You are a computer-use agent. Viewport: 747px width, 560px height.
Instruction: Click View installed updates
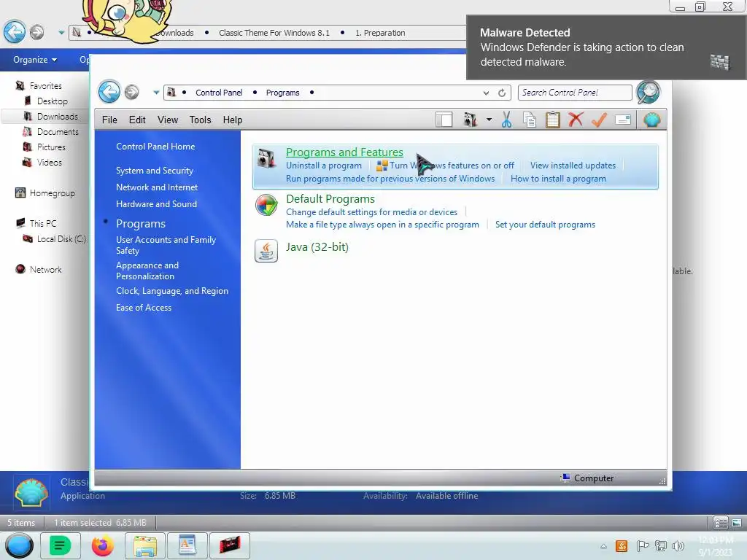tap(573, 166)
